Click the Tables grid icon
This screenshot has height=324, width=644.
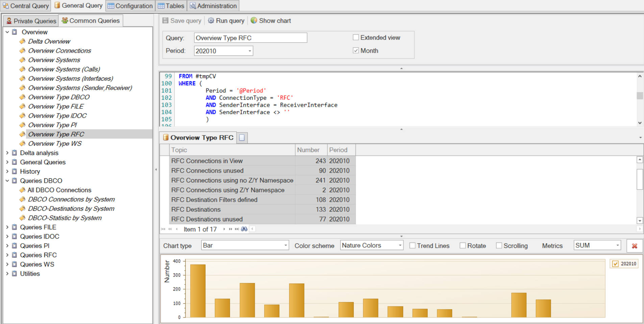coord(161,6)
